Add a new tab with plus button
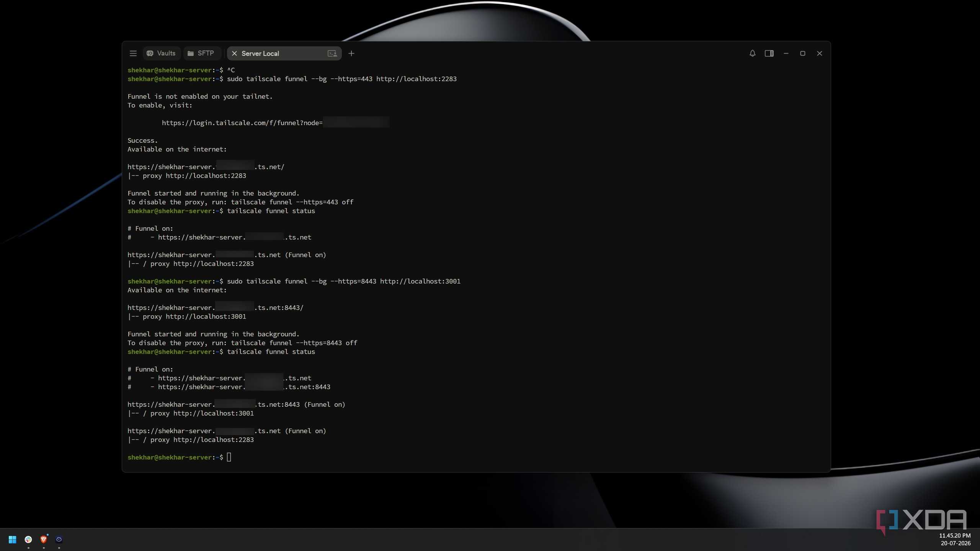This screenshot has width=980, height=551. tap(351, 54)
